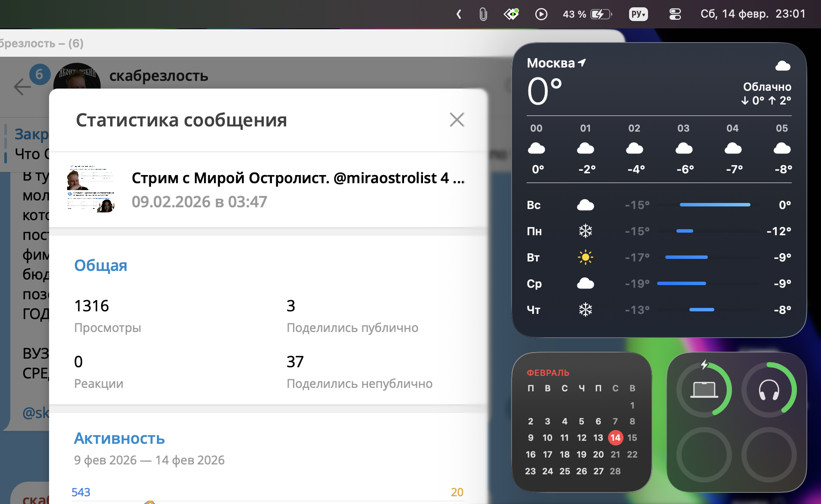The width and height of the screenshot is (821, 504).
Task: Click the Ср temperature range bar
Action: (681, 283)
